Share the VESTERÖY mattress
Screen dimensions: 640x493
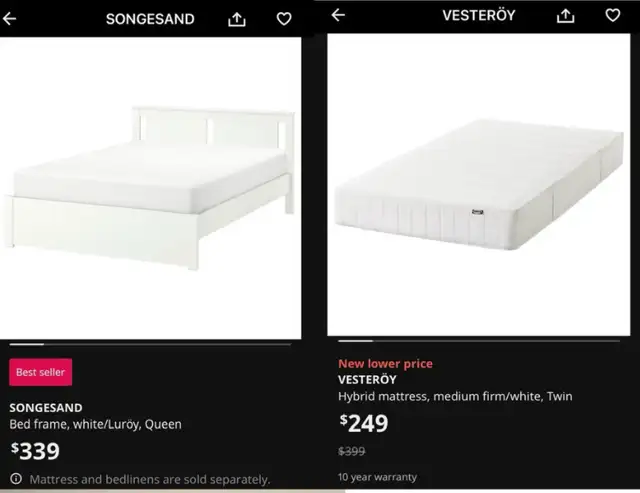566,16
